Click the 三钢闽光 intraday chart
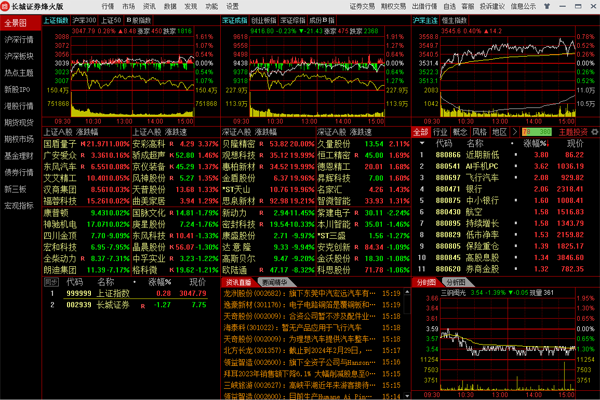Screen dimensions: 600x400 pyautogui.click(x=507, y=344)
